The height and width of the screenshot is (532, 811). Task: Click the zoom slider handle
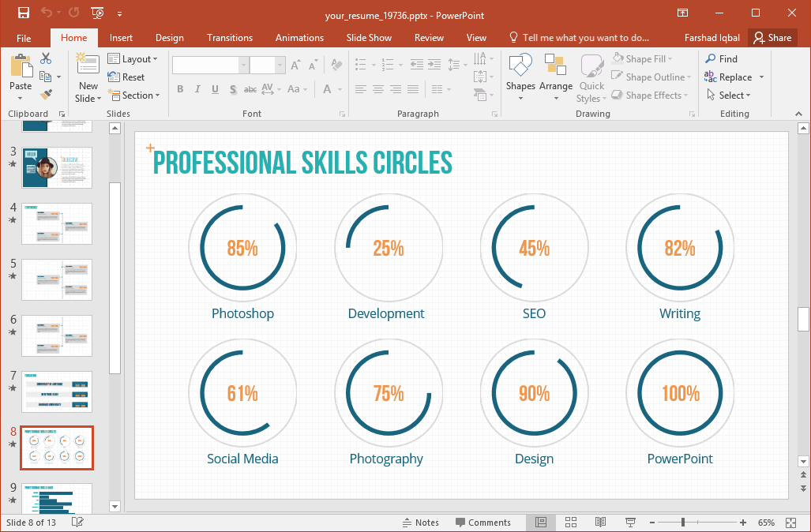(683, 523)
